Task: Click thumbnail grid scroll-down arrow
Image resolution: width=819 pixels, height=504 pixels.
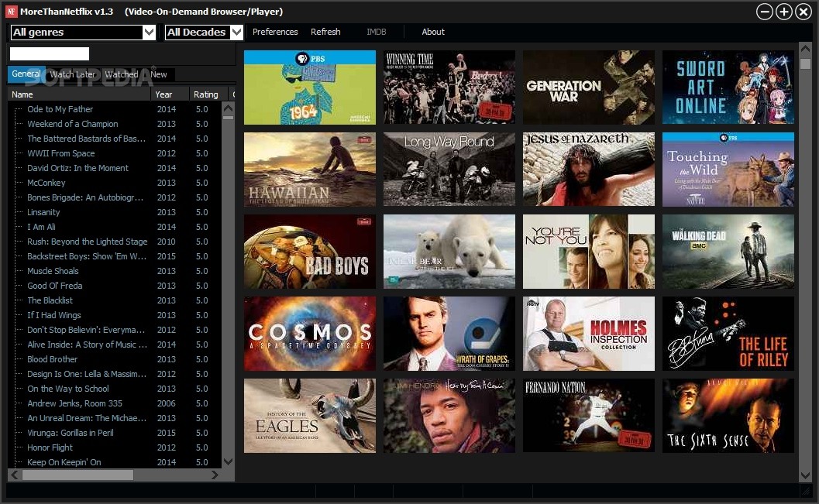Action: point(805,475)
